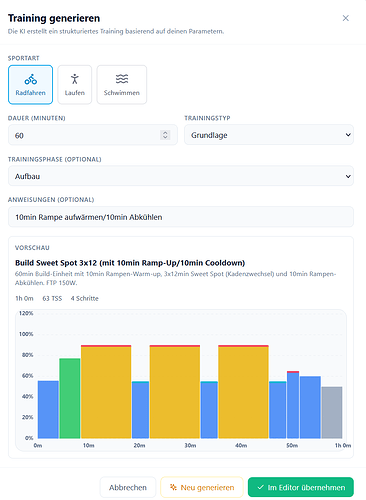The width and height of the screenshot is (366, 500).
Task: Click the workout description mentioning FTP 150W
Action: pyautogui.click(x=175, y=278)
